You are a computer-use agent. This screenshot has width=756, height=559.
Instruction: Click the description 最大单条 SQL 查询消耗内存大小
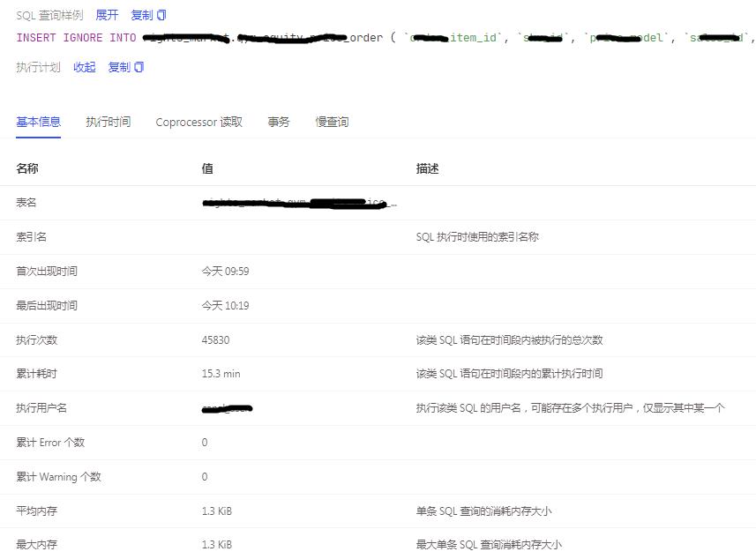489,545
